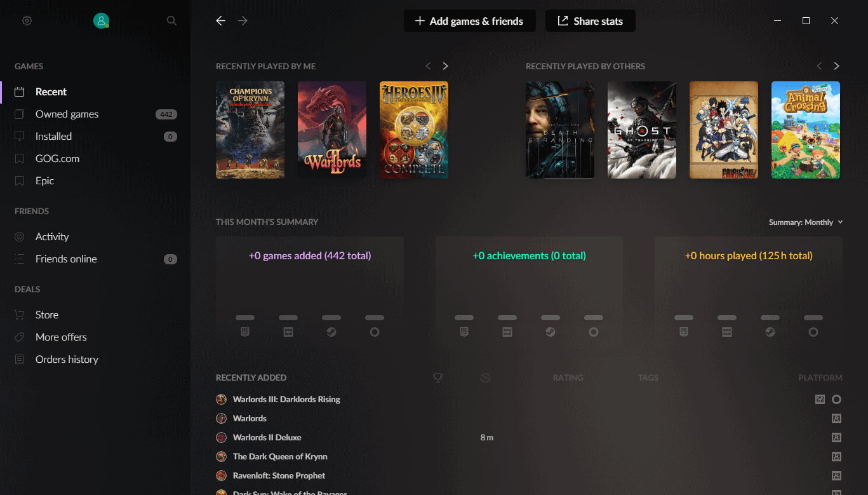The height and width of the screenshot is (495, 868).
Task: Click the Add games & friends button
Action: coord(469,20)
